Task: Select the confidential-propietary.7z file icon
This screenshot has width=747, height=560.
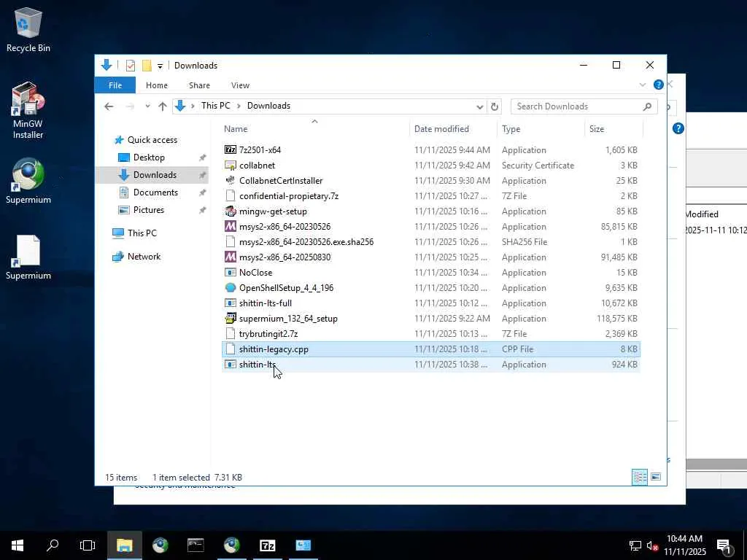Action: click(x=230, y=195)
